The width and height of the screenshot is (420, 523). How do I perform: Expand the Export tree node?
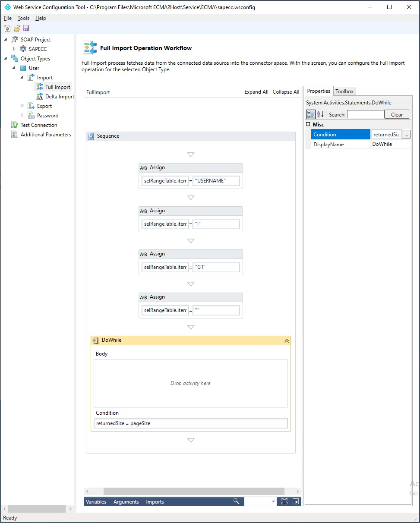tap(23, 106)
